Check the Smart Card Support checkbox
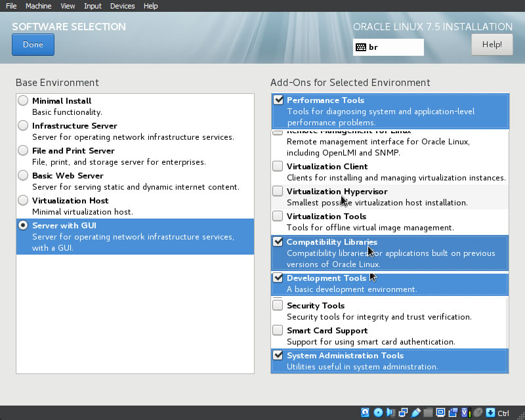Image resolution: width=525 pixels, height=420 pixels. click(278, 330)
